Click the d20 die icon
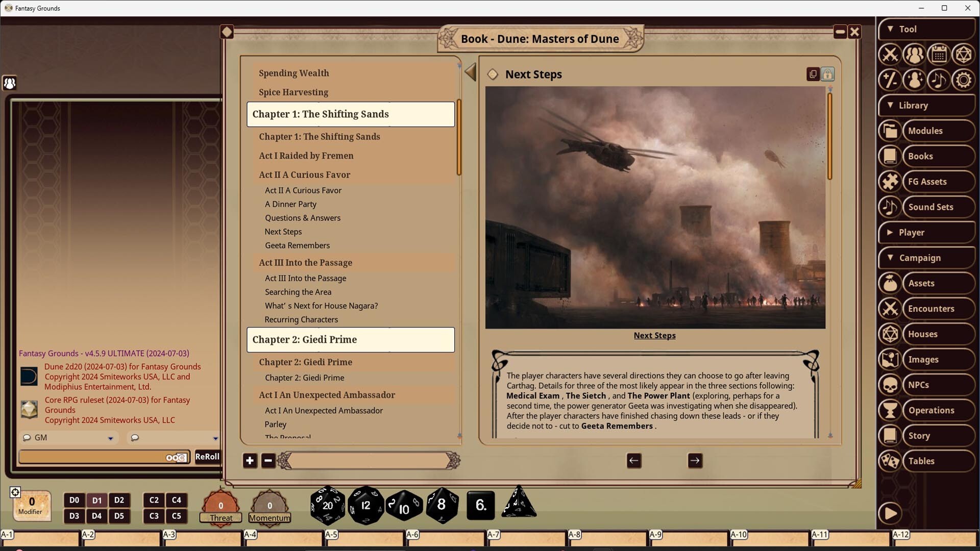The height and width of the screenshot is (551, 980). click(x=327, y=505)
